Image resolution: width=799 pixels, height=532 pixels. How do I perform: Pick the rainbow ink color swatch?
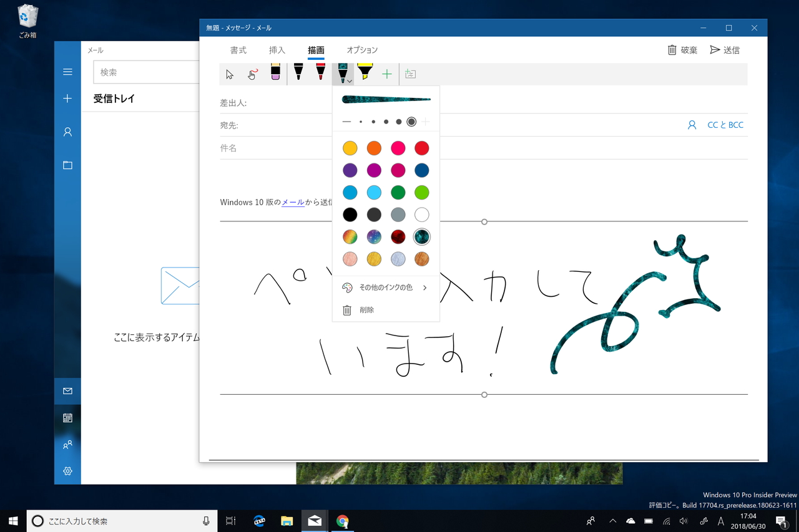pos(350,236)
